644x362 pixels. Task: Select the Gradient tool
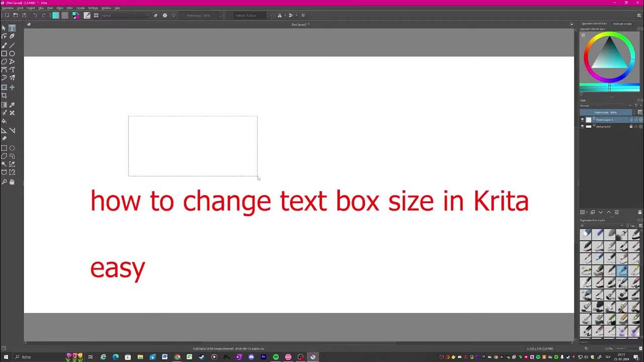coord(4,105)
